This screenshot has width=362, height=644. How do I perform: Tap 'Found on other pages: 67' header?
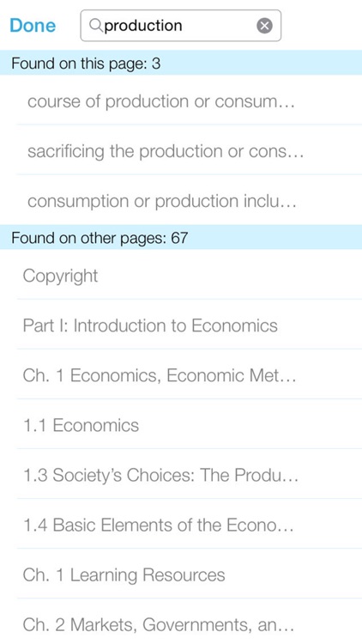click(x=181, y=237)
